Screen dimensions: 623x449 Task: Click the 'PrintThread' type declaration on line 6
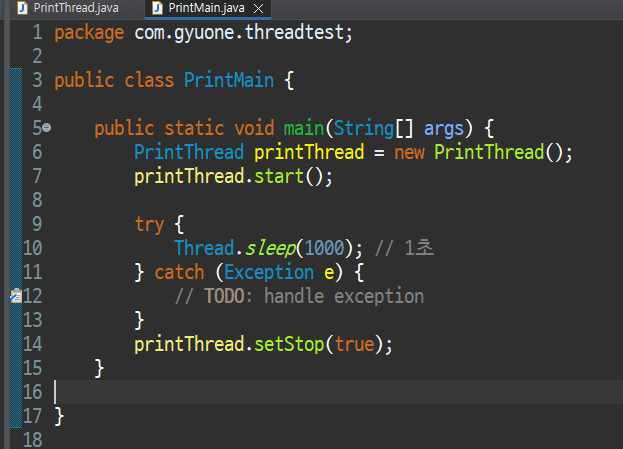click(189, 152)
